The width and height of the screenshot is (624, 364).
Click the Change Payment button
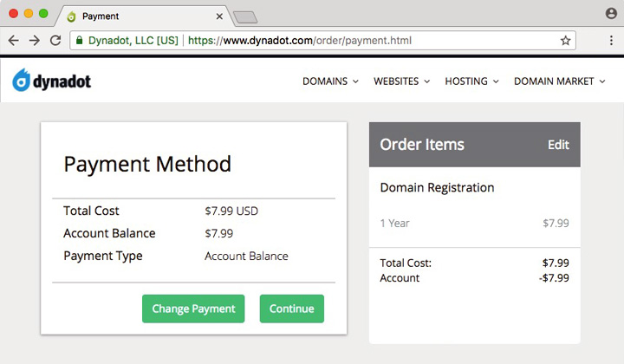coord(193,309)
